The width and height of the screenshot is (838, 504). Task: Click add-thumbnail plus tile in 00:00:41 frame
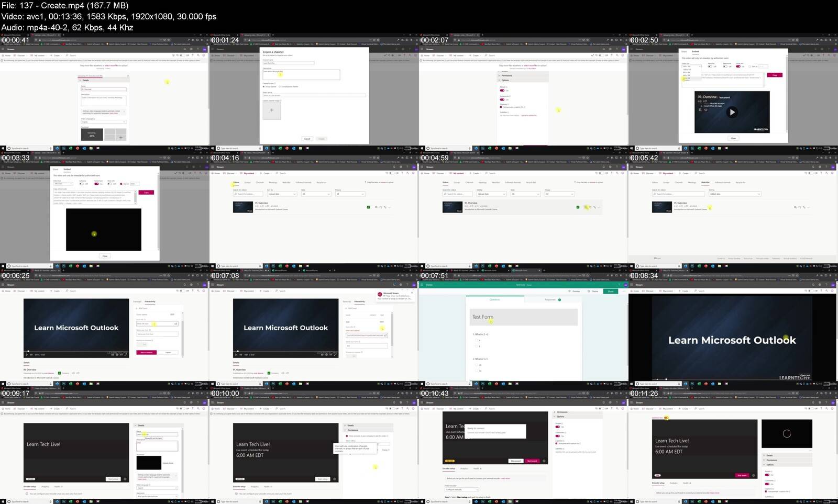[x=121, y=138]
